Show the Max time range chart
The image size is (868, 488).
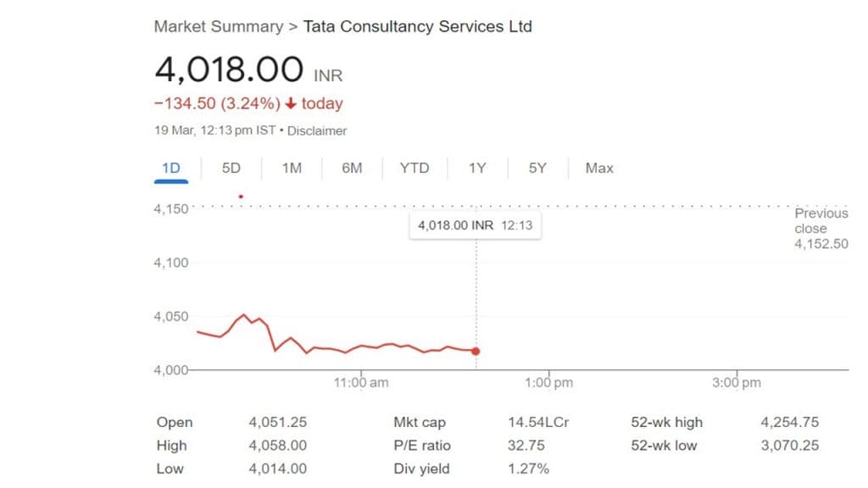(x=599, y=168)
